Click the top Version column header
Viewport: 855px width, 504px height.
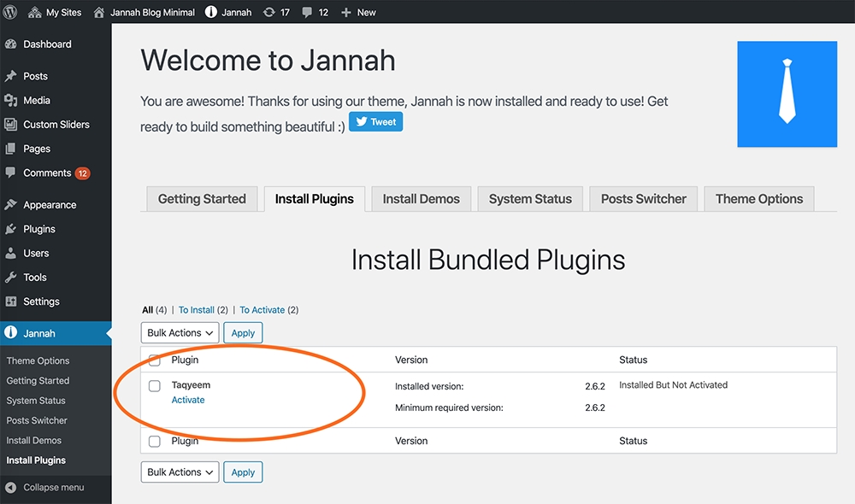[411, 360]
